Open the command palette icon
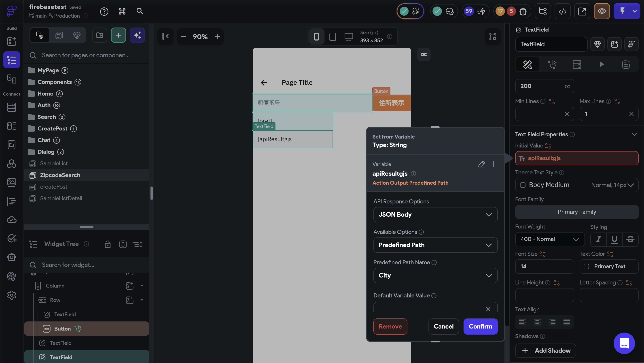The width and height of the screenshot is (644, 363). coord(122,11)
